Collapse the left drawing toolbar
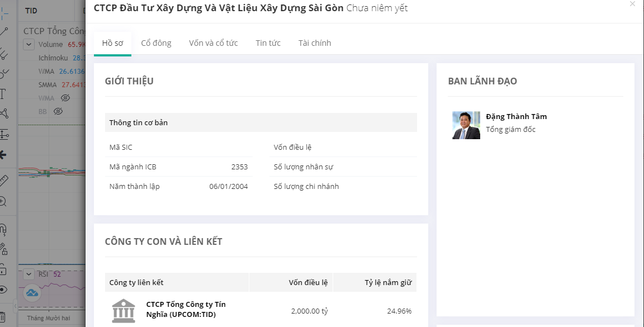 coord(16,305)
